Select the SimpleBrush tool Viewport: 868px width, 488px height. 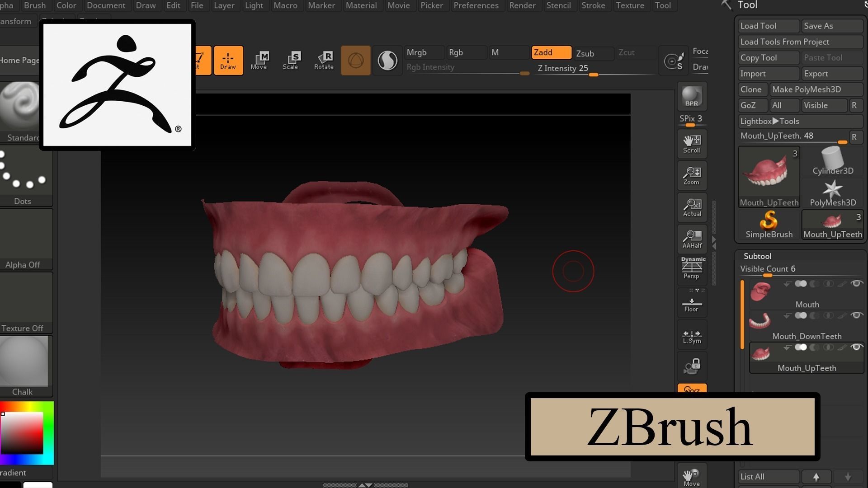coord(769,225)
